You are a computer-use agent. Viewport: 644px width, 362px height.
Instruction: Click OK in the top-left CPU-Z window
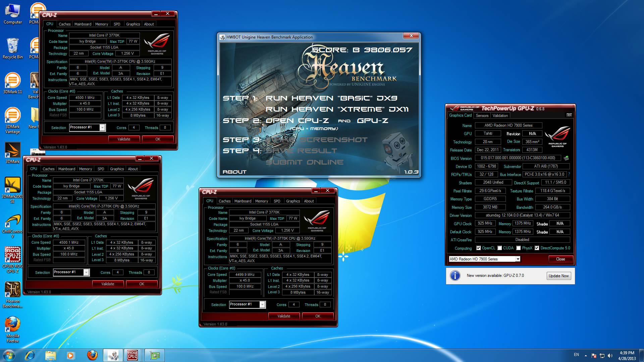click(158, 139)
